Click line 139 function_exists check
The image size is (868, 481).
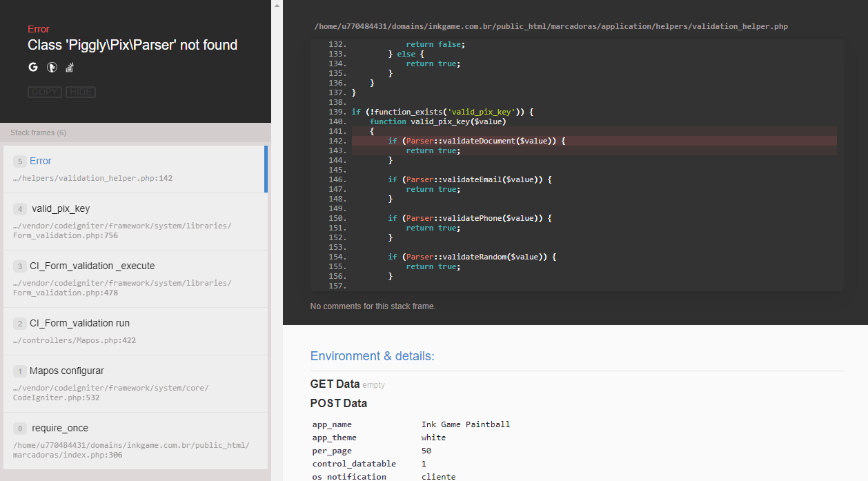(x=442, y=112)
